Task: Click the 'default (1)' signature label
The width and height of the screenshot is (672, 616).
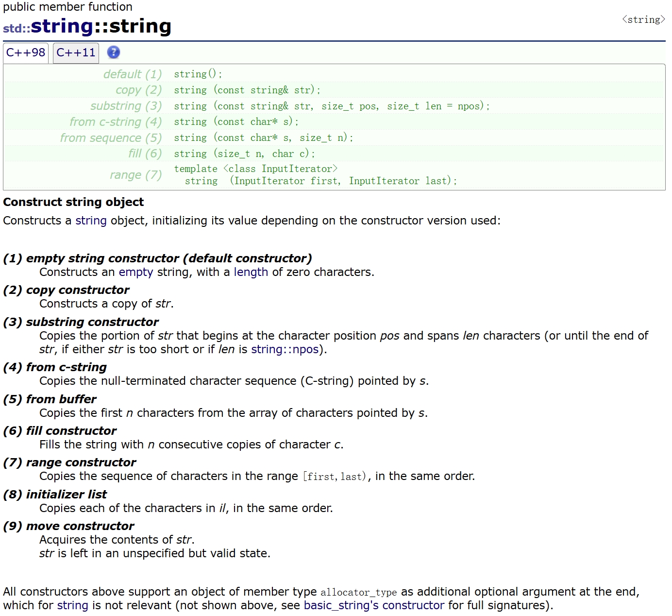Action: [x=133, y=74]
